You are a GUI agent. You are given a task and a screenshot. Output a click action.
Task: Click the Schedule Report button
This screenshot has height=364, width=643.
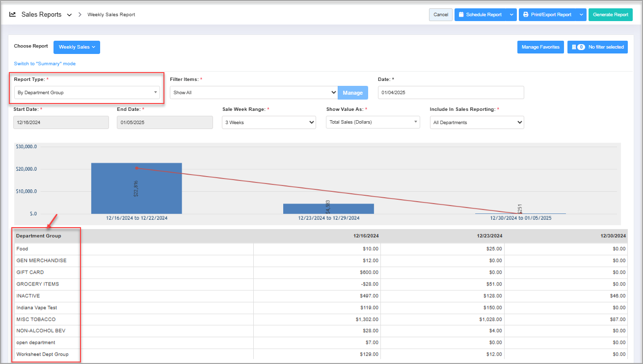(480, 15)
